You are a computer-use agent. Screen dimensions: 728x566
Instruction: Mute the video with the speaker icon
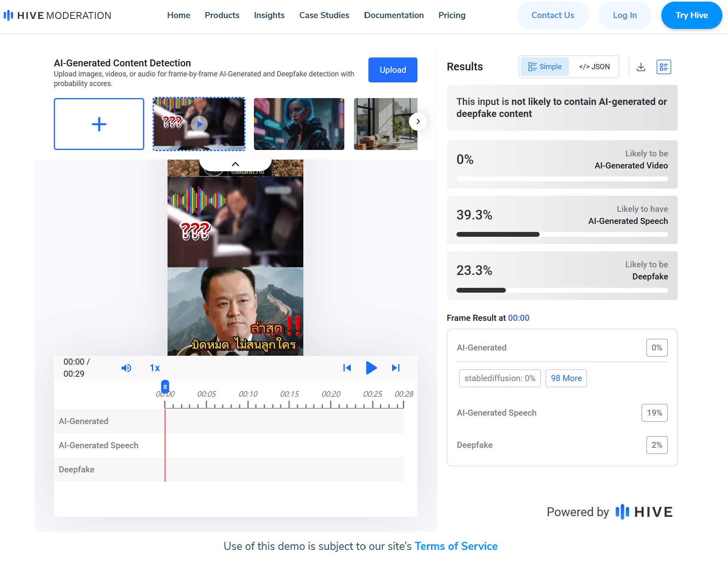pyautogui.click(x=126, y=368)
